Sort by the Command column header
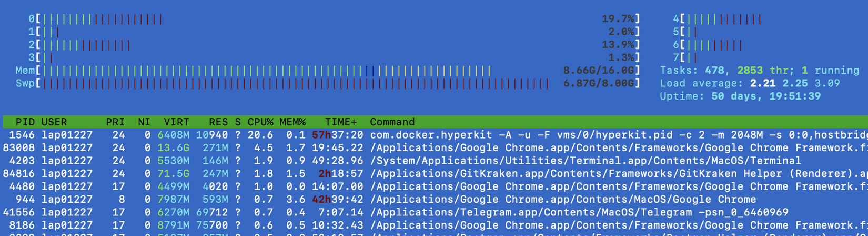The image size is (868, 236). pos(392,122)
